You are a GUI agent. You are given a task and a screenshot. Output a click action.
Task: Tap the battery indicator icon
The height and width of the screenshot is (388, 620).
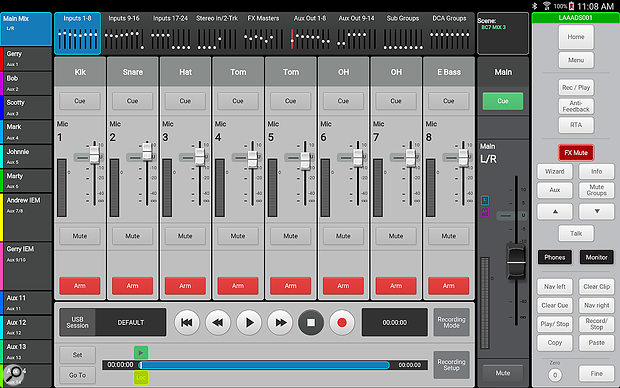(571, 6)
